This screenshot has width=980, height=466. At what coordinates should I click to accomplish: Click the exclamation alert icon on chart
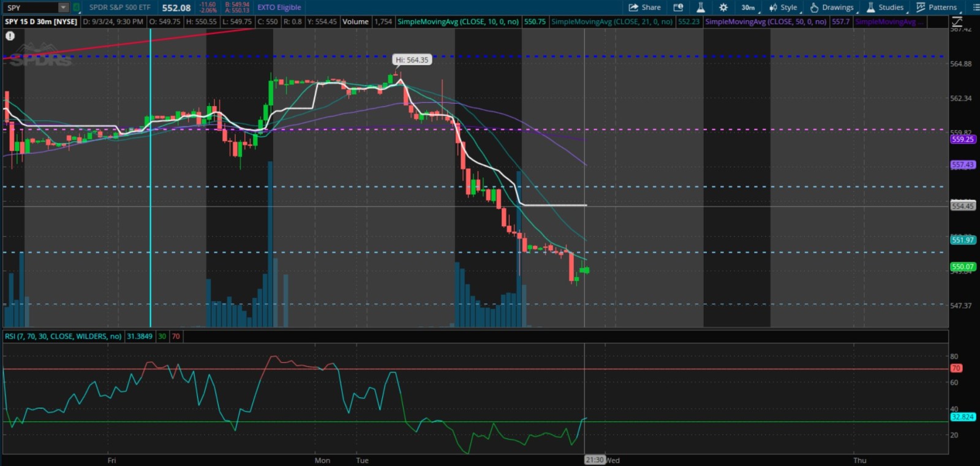point(10,36)
